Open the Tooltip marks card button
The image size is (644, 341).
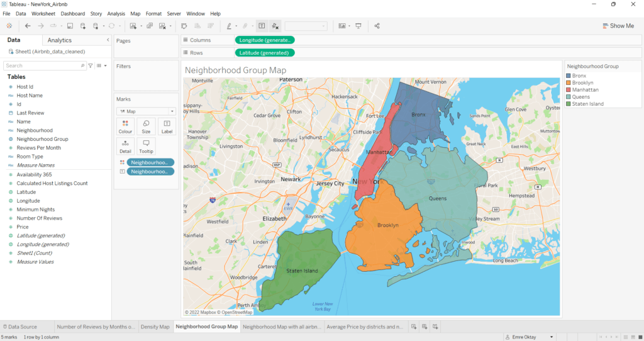(x=146, y=146)
